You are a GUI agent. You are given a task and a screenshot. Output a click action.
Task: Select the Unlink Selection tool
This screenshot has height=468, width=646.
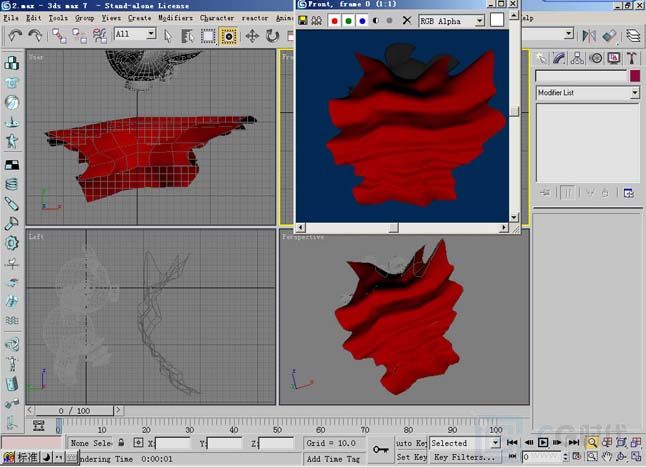point(80,36)
